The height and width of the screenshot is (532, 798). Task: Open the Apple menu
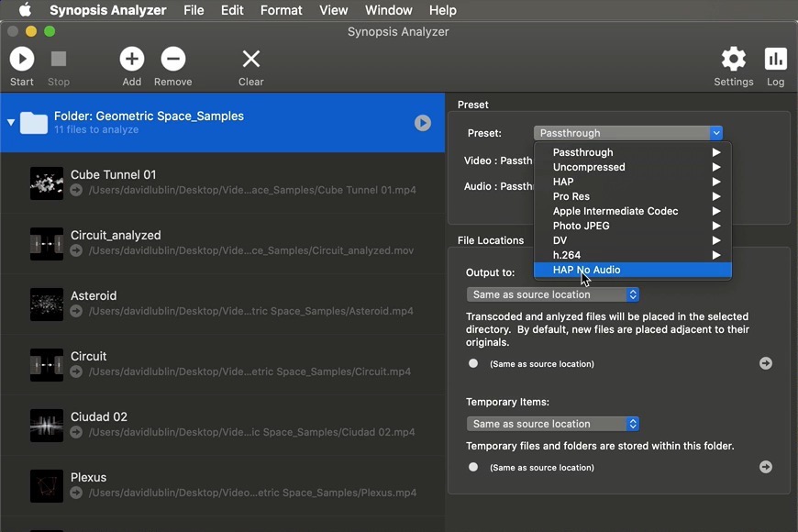pyautogui.click(x=25, y=10)
